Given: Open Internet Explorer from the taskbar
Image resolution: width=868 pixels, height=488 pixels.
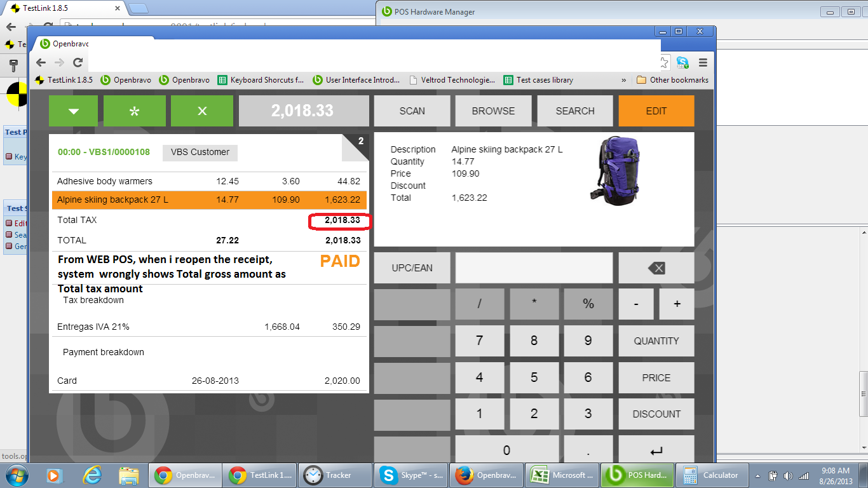Looking at the screenshot, I should [x=92, y=475].
